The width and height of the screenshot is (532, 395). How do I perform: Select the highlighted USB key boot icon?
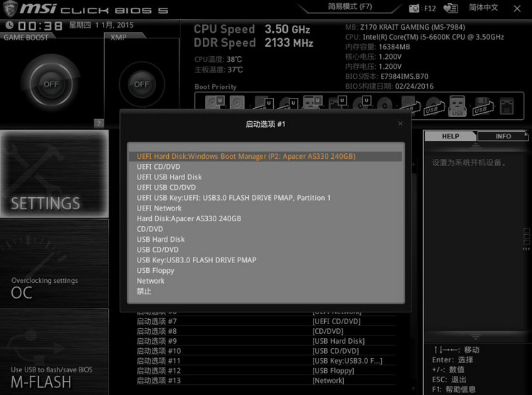457,106
